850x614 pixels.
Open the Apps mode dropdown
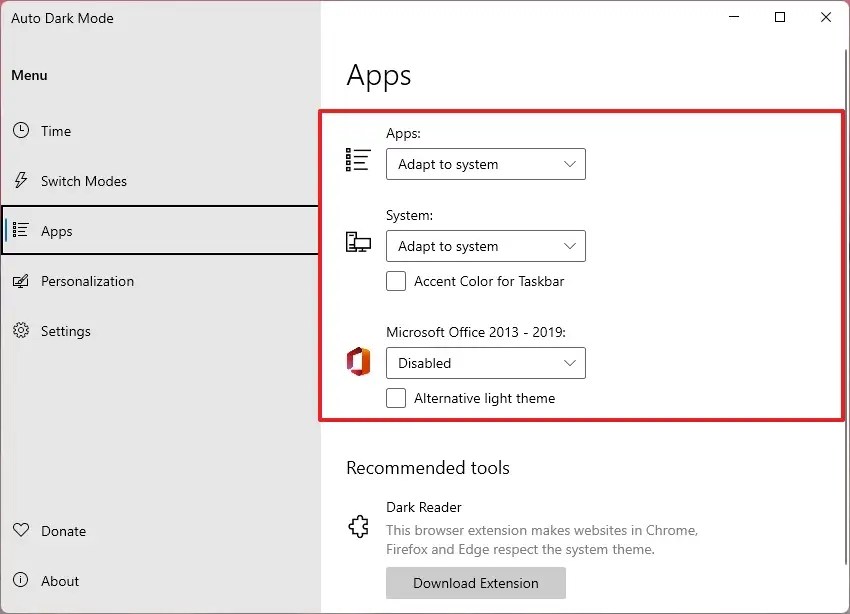(485, 164)
